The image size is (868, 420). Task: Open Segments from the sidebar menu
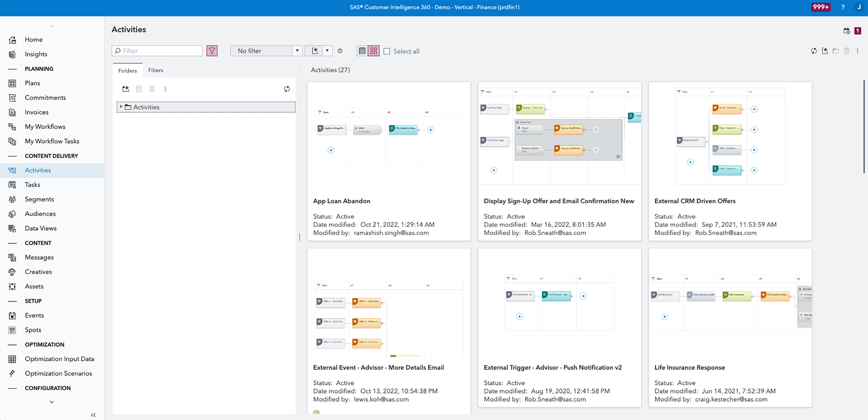tap(39, 199)
